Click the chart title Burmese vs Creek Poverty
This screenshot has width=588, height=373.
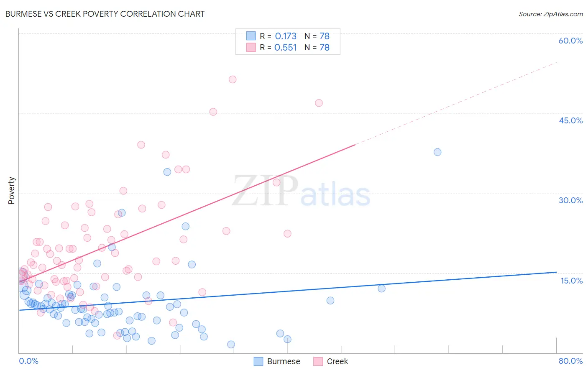105,14
